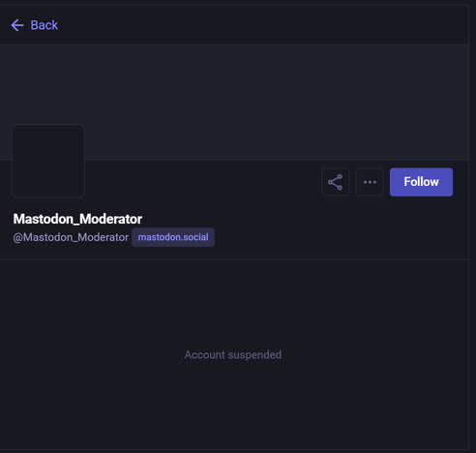The height and width of the screenshot is (453, 476).
Task: Click the Account suspended message
Action: [233, 355]
